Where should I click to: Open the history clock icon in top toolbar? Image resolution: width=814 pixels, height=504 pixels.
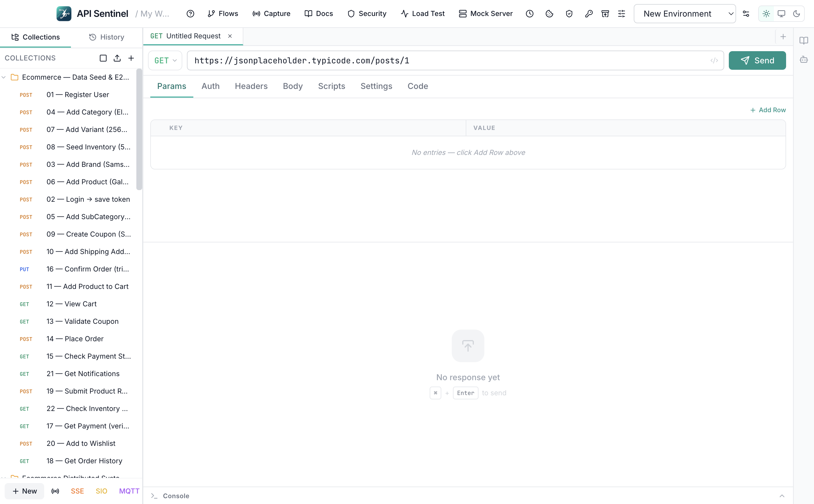click(x=530, y=14)
